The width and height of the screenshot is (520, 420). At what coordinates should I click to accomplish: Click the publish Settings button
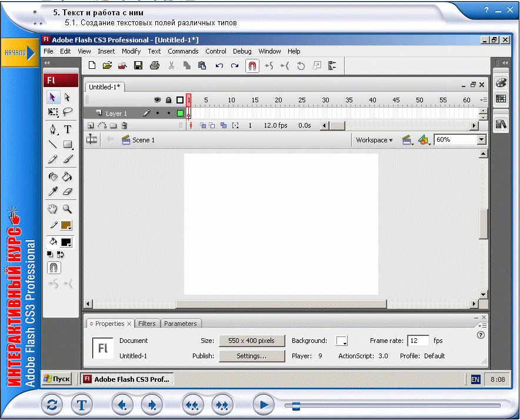(x=252, y=355)
